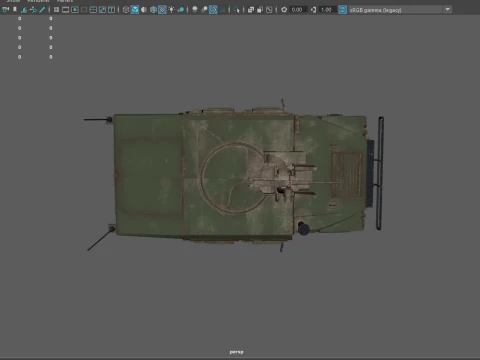
Task: Click the persp camera label
Action: (236, 352)
